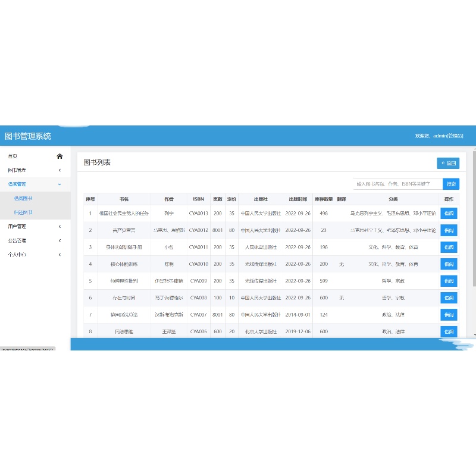This screenshot has height=476, width=476.
Task: Click the ISBN cell CYA009
Action: (x=199, y=281)
